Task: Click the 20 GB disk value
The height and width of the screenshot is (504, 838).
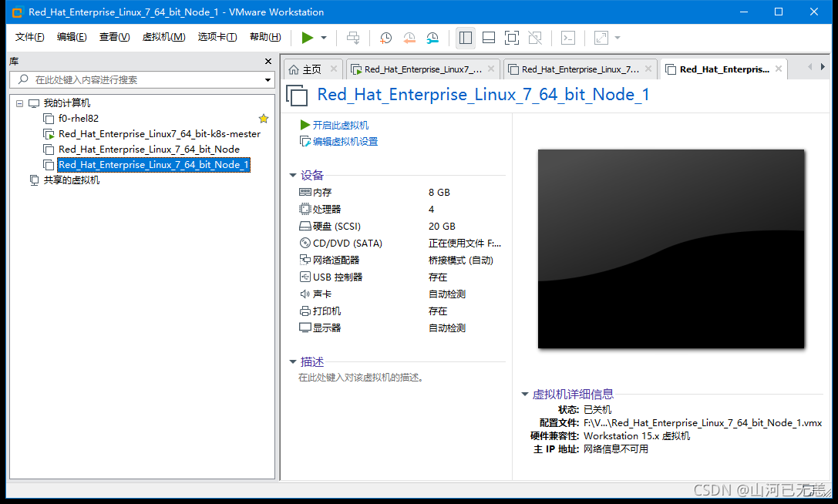Action: tap(442, 227)
